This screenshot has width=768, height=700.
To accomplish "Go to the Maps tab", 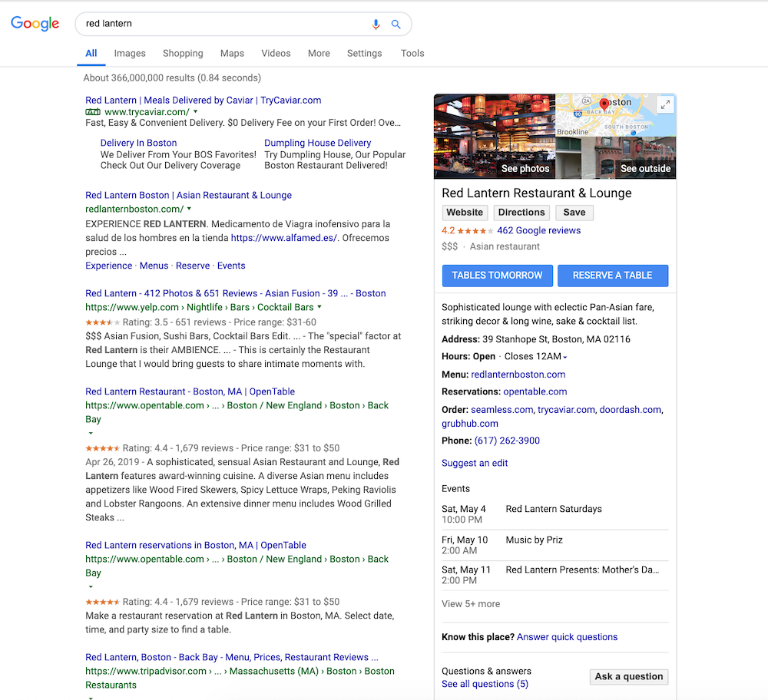I will (232, 54).
